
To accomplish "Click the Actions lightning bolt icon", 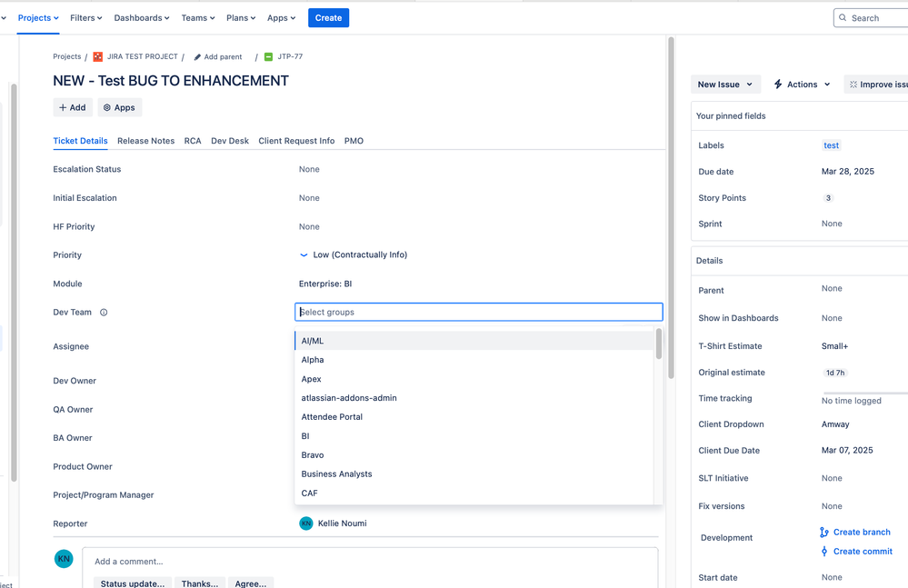I will tap(778, 85).
